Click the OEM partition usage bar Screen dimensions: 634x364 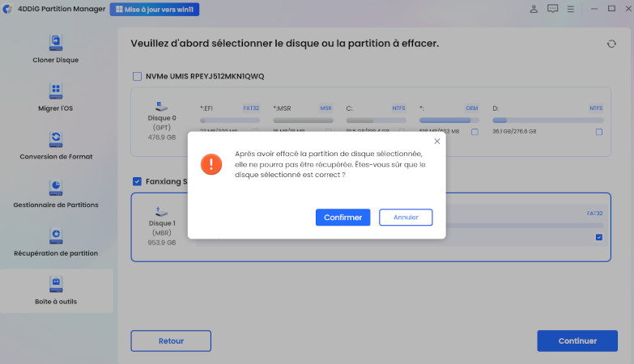[449, 121]
